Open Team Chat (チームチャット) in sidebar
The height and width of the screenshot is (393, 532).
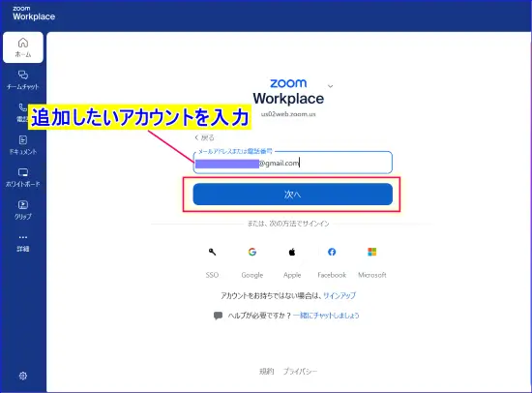[23, 79]
